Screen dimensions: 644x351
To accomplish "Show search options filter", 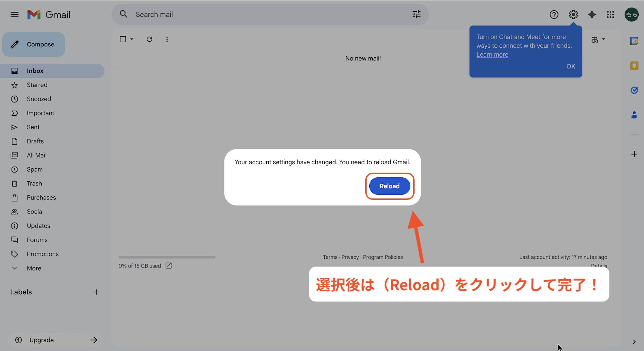I will click(x=416, y=14).
